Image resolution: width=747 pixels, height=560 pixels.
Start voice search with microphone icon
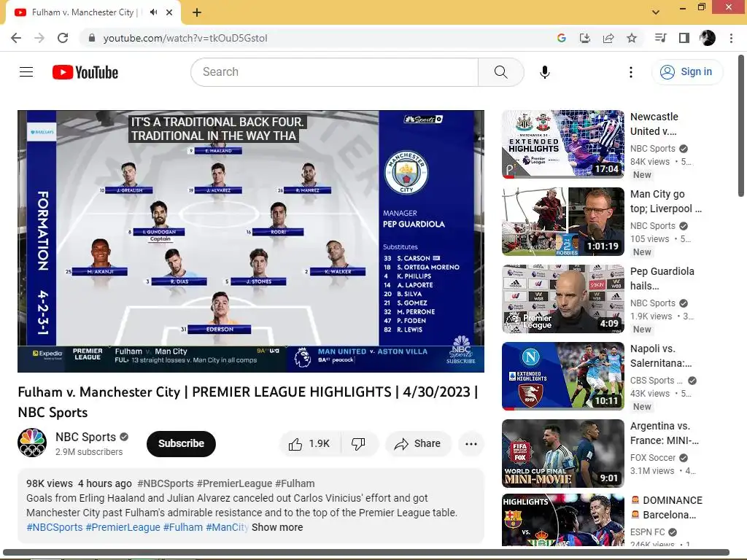[544, 72]
